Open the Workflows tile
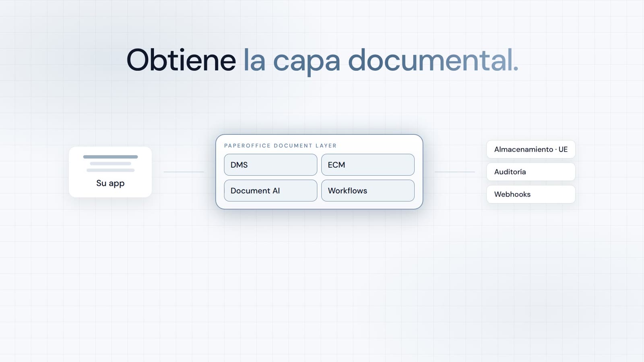 [368, 191]
